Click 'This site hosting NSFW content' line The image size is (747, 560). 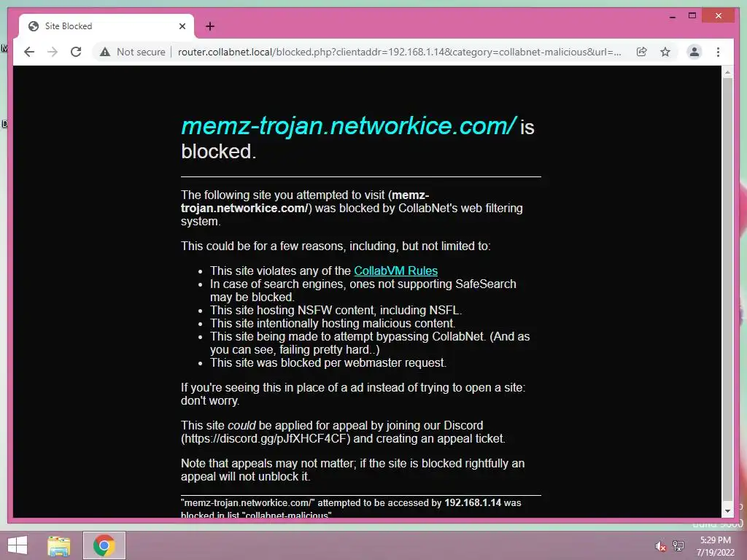coord(336,311)
